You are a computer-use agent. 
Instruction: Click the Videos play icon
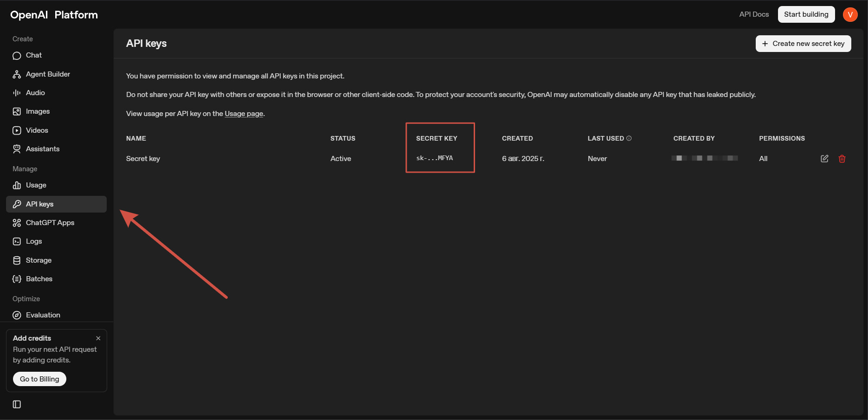point(17,130)
